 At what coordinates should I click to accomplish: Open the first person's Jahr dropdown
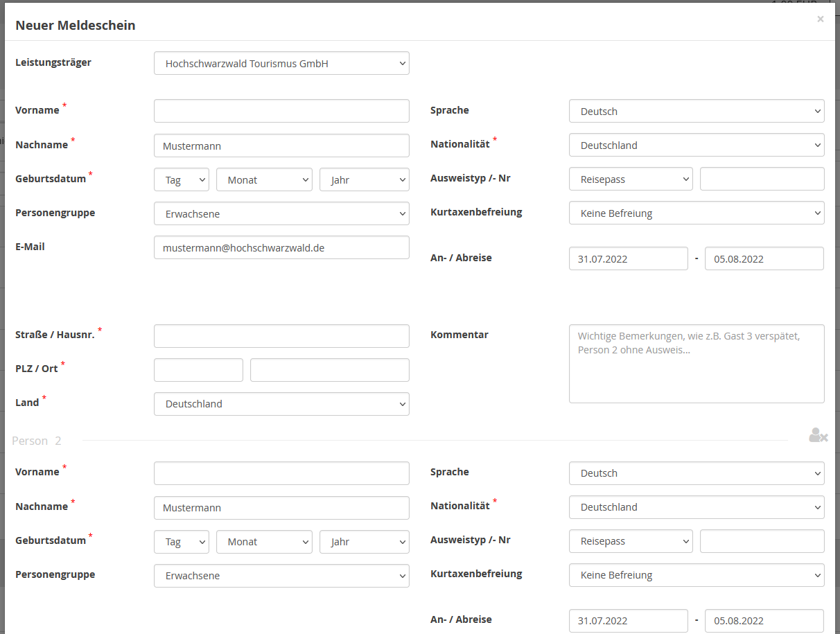pyautogui.click(x=364, y=179)
